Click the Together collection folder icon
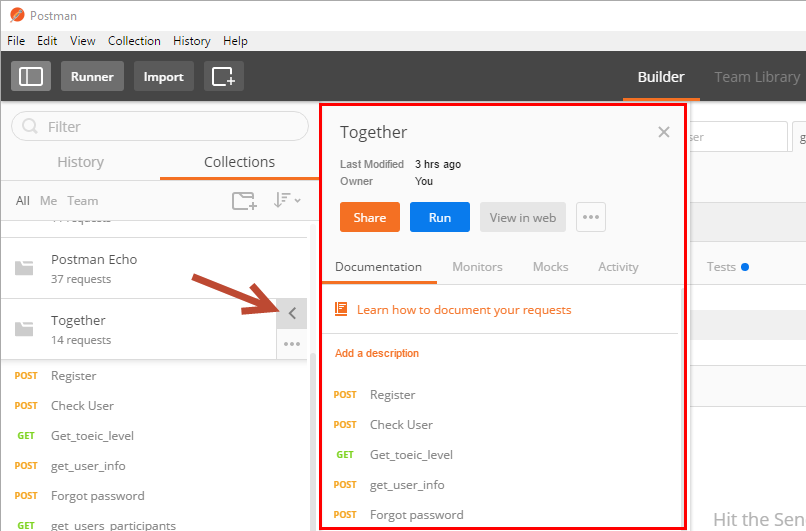The height and width of the screenshot is (531, 806). (x=24, y=329)
